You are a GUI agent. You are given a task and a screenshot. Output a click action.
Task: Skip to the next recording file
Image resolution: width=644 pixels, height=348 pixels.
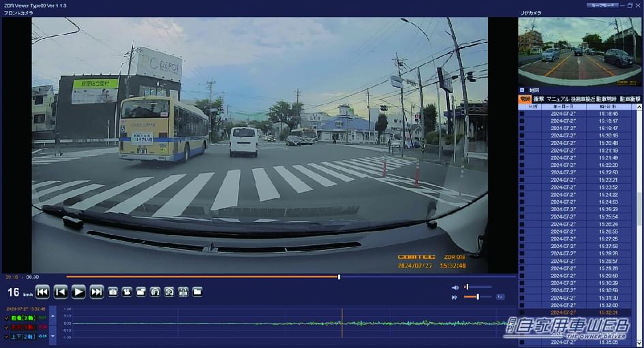click(x=97, y=292)
